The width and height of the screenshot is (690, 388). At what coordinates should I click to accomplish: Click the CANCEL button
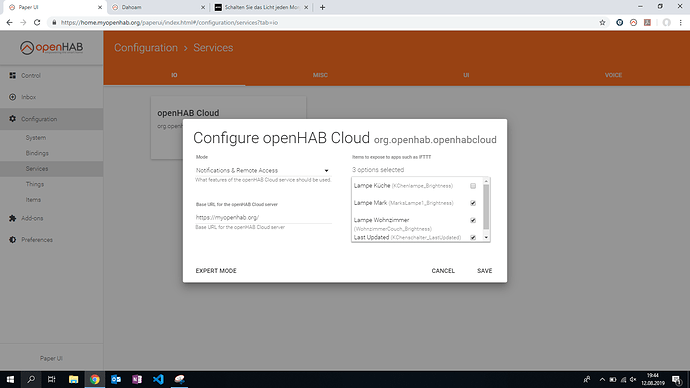443,271
